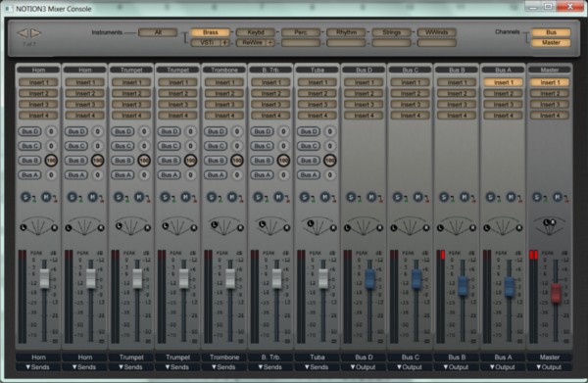
Task: Select the Keybd instrument filter
Action: click(x=256, y=32)
